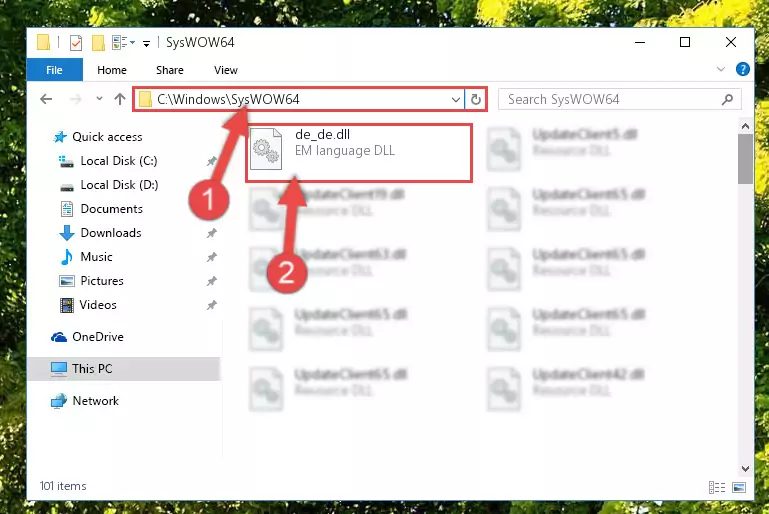Click the Search SysWOW64 field
The height and width of the screenshot is (514, 769).
pyautogui.click(x=619, y=100)
